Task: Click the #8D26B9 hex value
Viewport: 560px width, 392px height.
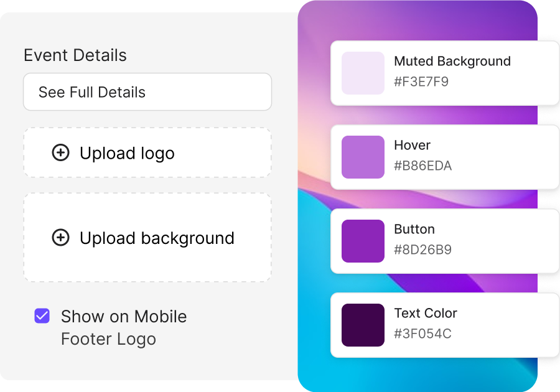Action: click(423, 250)
